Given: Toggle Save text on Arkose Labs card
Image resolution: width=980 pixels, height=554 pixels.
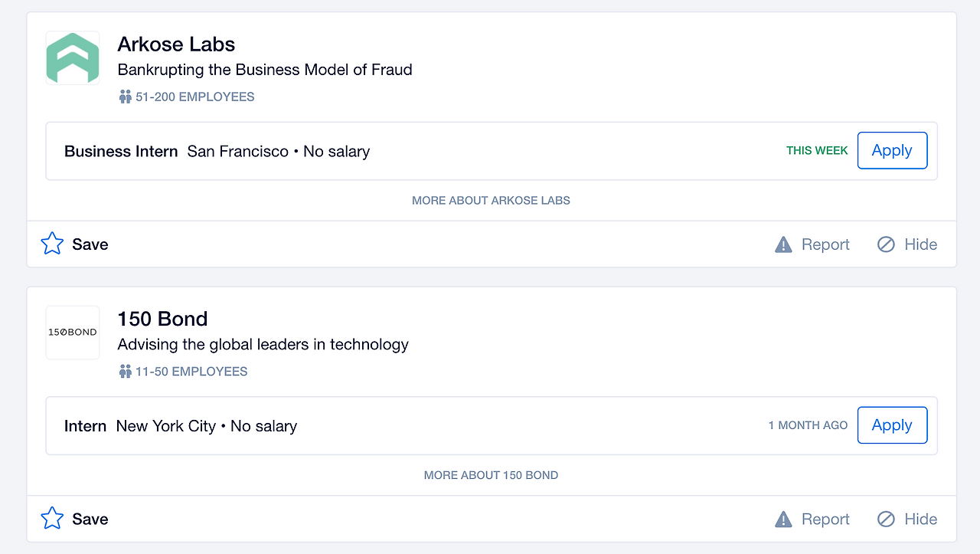Looking at the screenshot, I should click(x=90, y=244).
